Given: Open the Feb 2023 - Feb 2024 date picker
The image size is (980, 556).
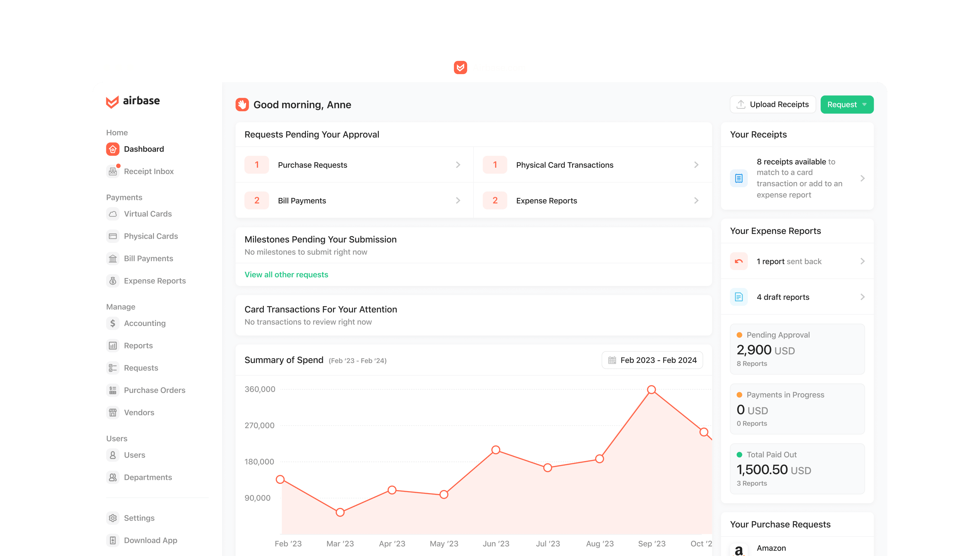Looking at the screenshot, I should [x=652, y=360].
